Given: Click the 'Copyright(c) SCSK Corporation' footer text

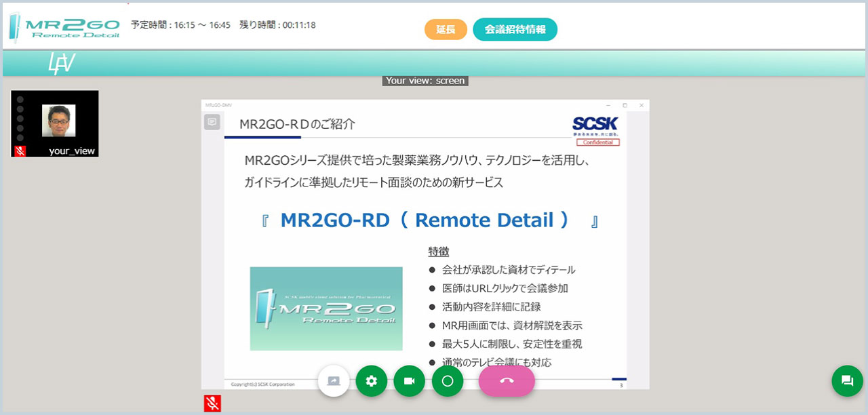Looking at the screenshot, I should coord(263,384).
